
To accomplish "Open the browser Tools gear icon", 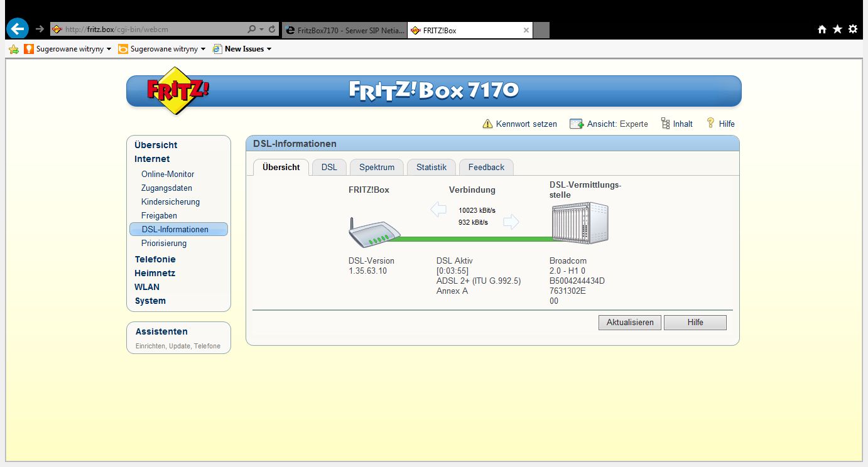I will pyautogui.click(x=853, y=29).
